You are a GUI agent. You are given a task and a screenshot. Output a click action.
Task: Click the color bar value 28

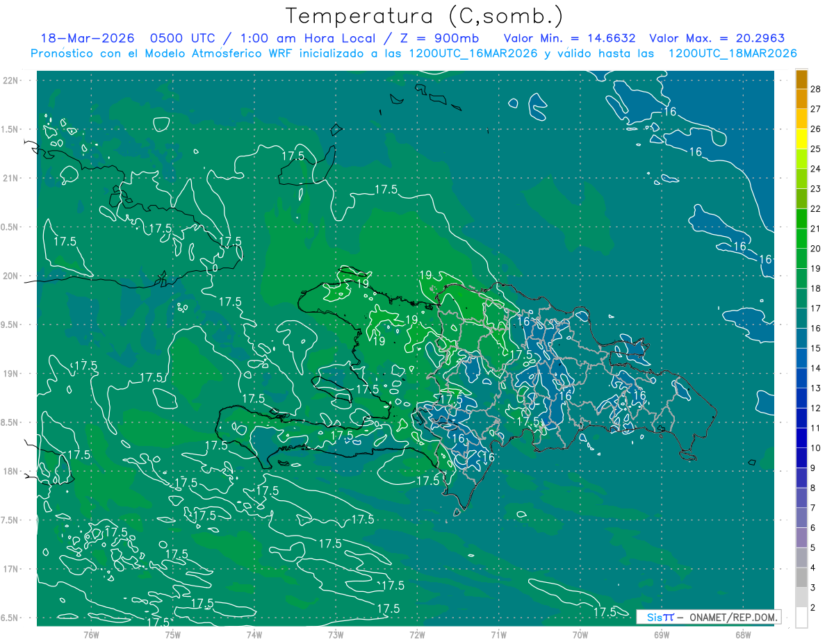coord(817,88)
